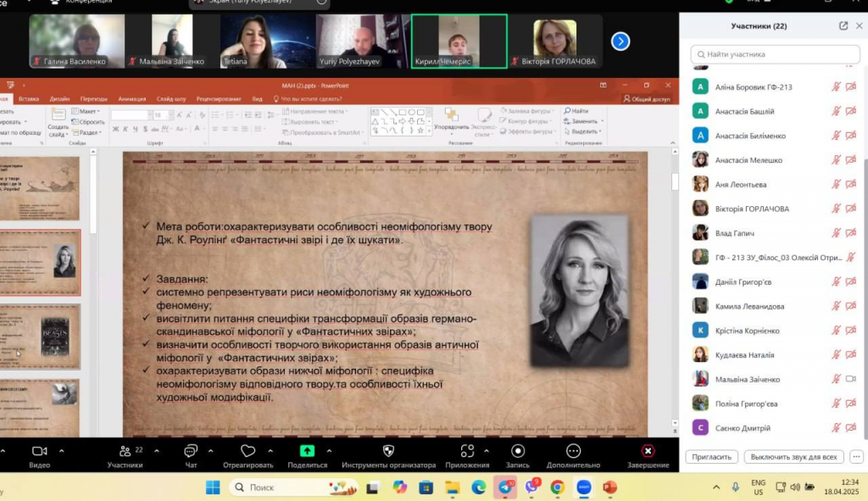Screen dimensions: 868x501
Task: Expand video options arrow next to Видео
Action: click(62, 451)
